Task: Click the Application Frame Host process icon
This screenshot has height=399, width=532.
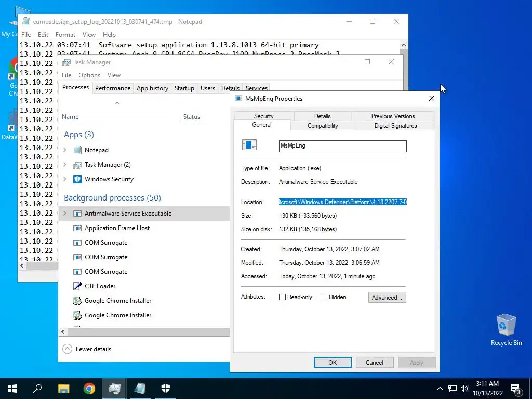Action: click(x=77, y=228)
